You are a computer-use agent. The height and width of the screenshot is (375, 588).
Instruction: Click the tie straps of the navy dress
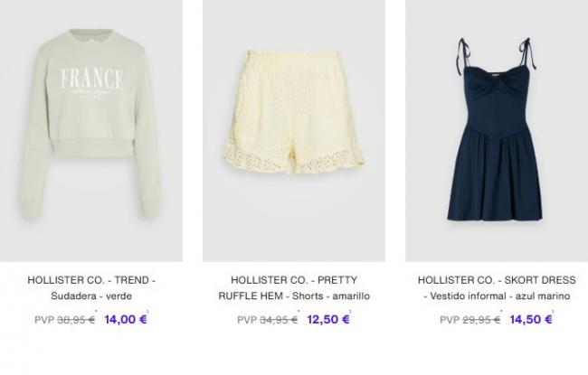(495, 52)
